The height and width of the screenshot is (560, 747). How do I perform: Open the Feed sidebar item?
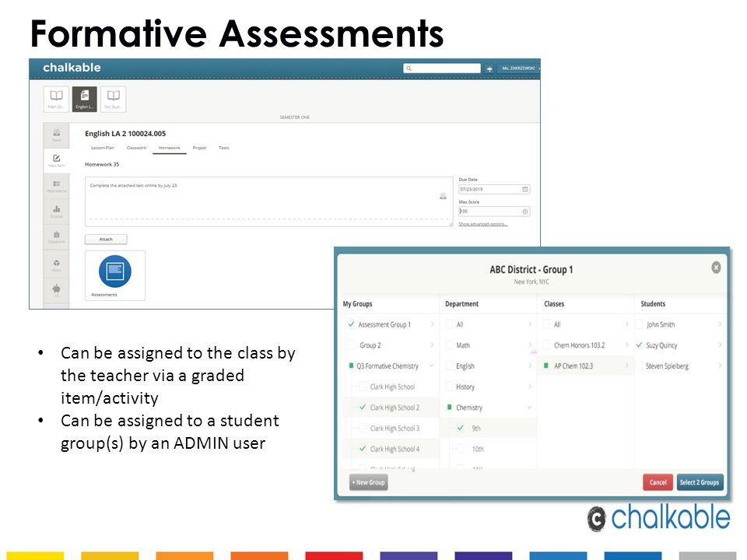click(56, 135)
